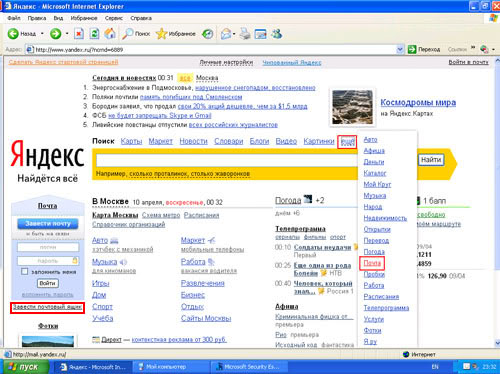
Task: Print the page with printer icon
Action: (245, 34)
